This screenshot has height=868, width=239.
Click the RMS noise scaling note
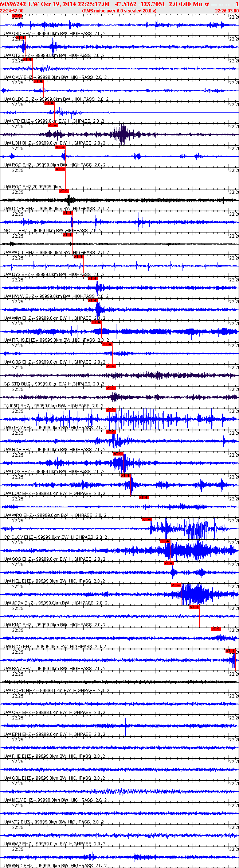(x=119, y=11)
